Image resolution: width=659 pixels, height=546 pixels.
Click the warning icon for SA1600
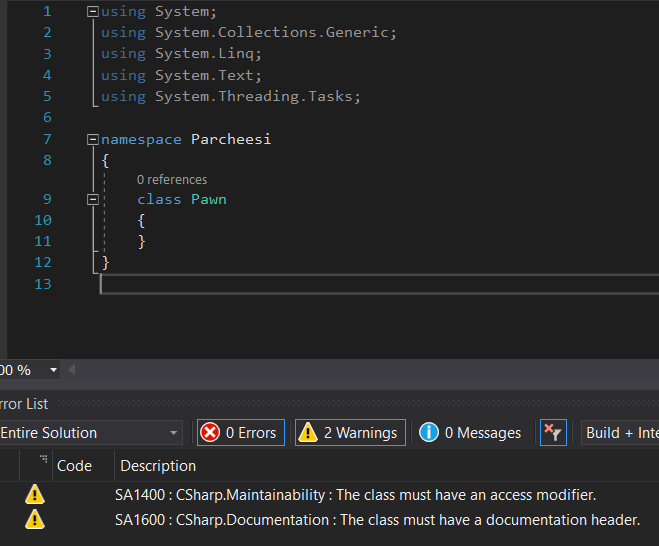tap(35, 519)
